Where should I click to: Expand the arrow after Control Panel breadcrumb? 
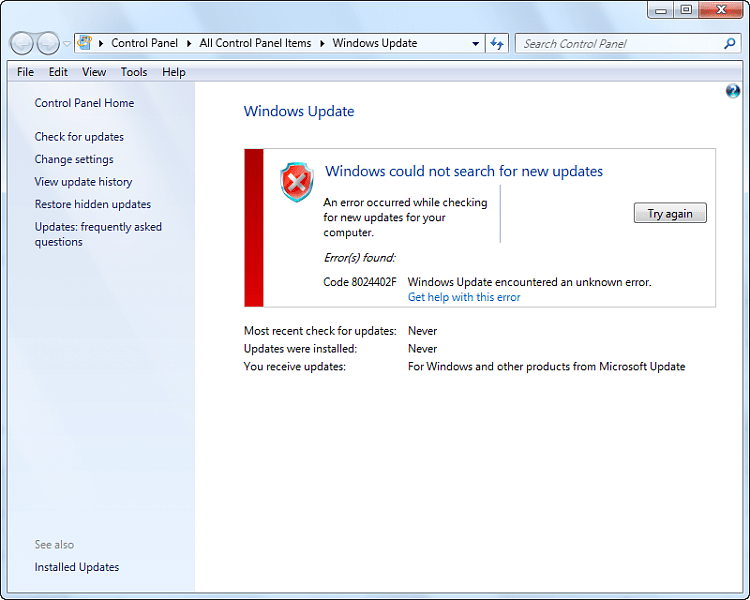pyautogui.click(x=189, y=44)
